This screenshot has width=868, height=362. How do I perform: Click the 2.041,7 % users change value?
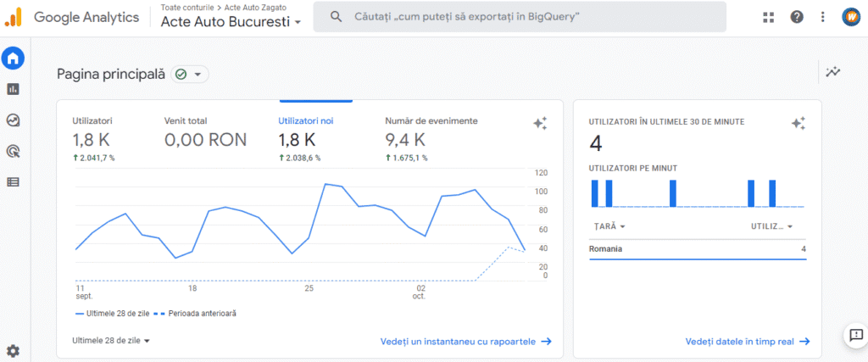pyautogui.click(x=93, y=158)
